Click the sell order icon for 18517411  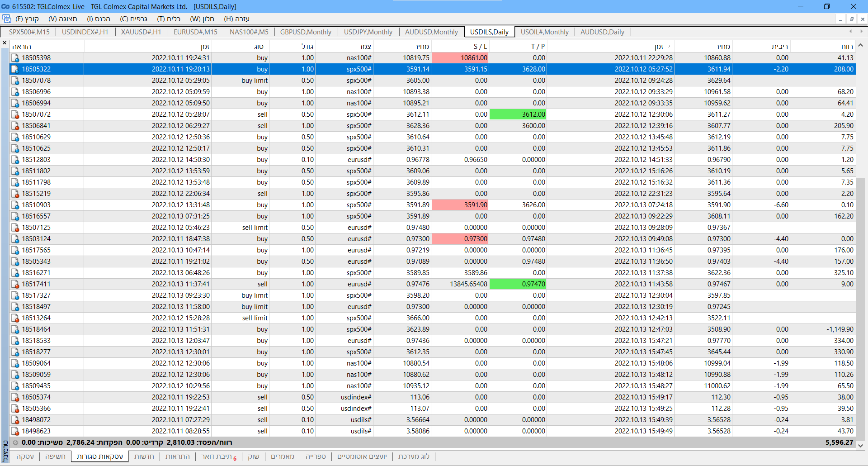point(15,284)
